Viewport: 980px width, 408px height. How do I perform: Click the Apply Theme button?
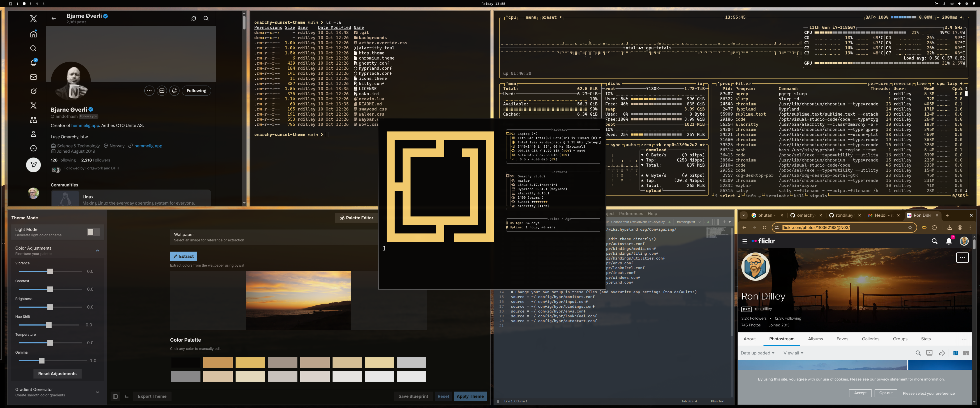pyautogui.click(x=470, y=396)
